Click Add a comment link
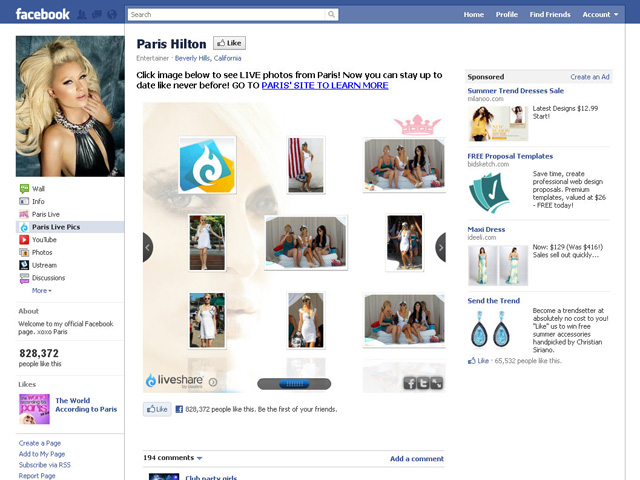 pos(417,458)
